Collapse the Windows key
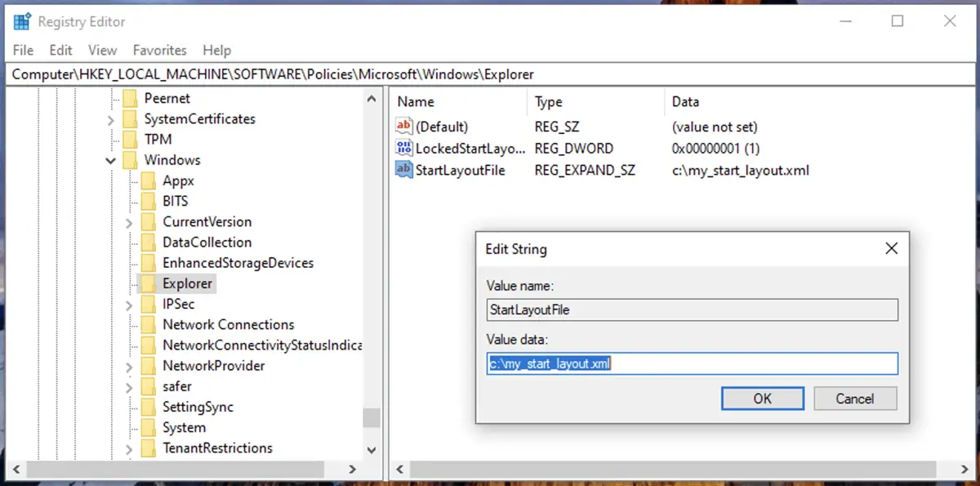 (x=111, y=161)
